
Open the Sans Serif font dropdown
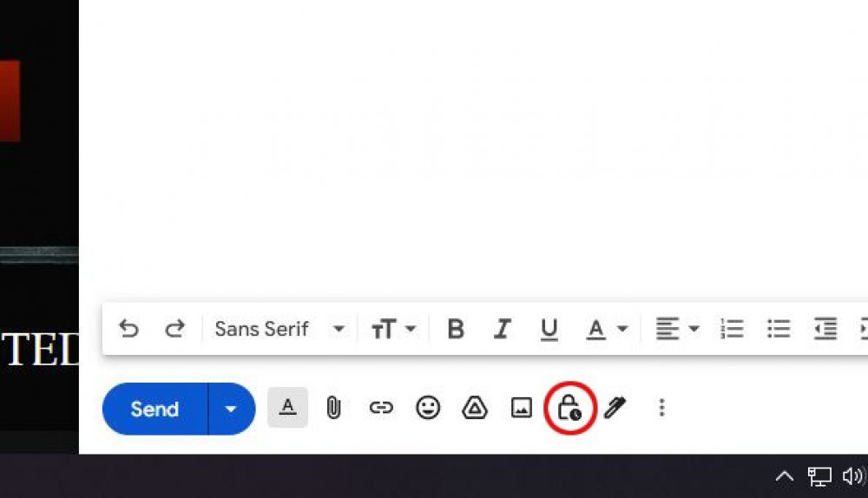pos(279,329)
